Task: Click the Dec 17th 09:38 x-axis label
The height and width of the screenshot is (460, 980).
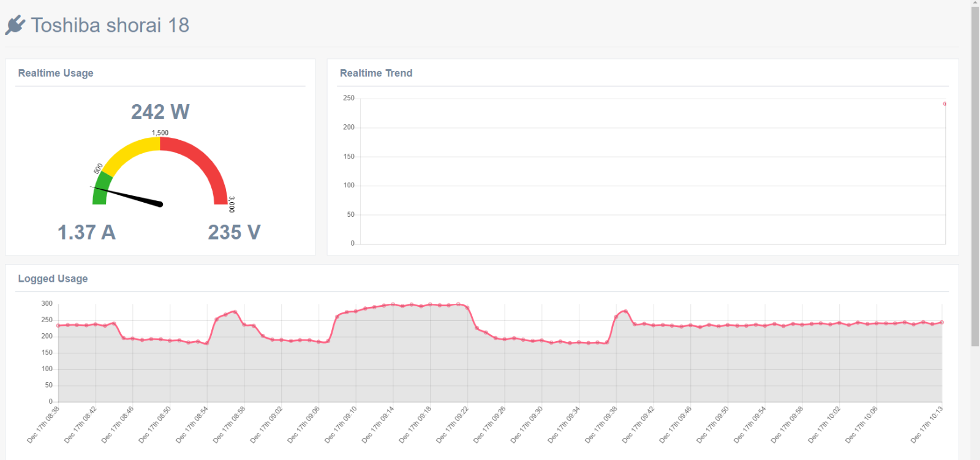Action: coord(601,424)
